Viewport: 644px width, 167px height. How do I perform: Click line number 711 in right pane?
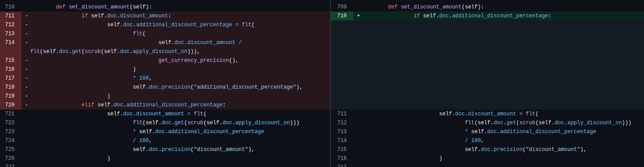(x=342, y=114)
